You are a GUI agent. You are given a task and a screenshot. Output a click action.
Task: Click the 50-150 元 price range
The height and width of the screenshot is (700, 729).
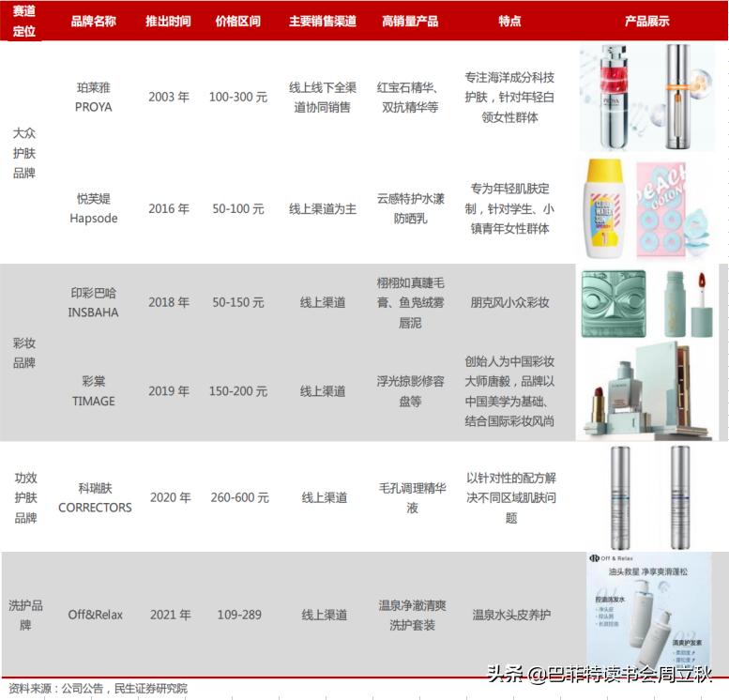238,302
